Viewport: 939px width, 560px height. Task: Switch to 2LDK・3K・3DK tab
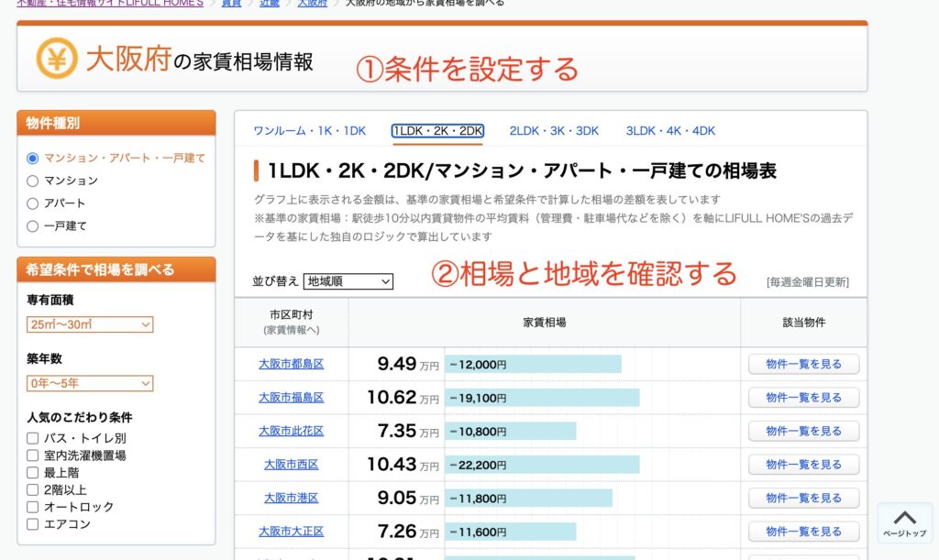click(x=554, y=131)
